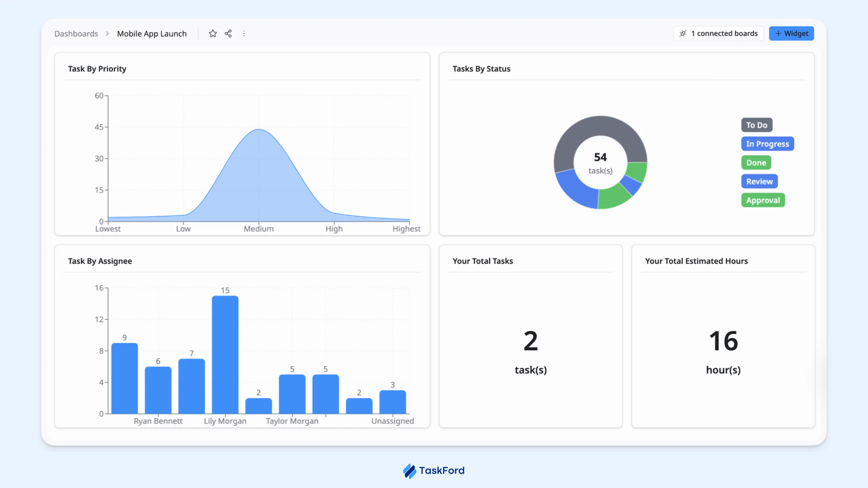Click the Low priority axis label
868x488 pixels.
coord(183,229)
